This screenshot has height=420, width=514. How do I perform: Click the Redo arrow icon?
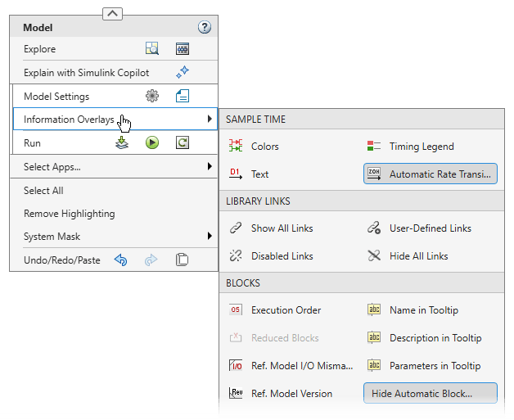(151, 260)
